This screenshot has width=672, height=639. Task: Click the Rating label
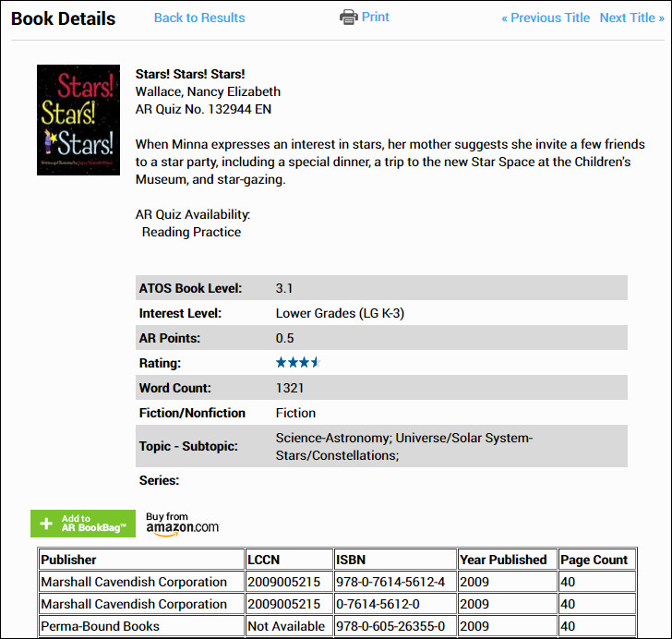(x=160, y=363)
